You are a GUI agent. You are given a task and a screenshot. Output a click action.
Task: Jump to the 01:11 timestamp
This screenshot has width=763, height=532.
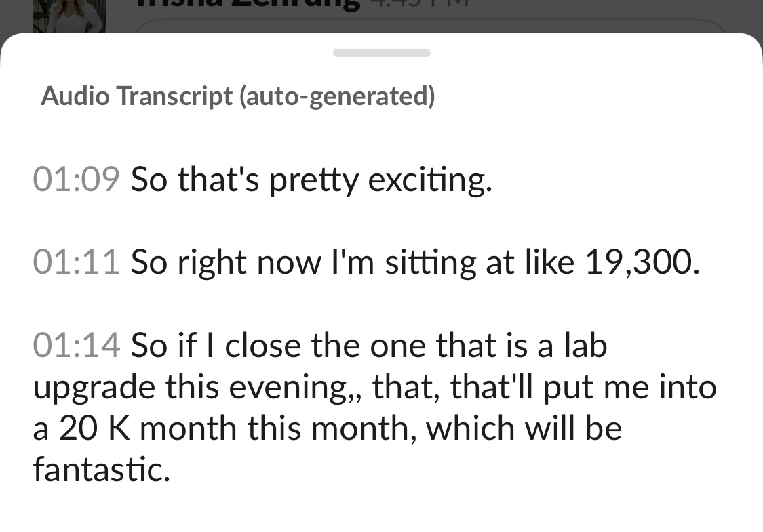pos(76,262)
